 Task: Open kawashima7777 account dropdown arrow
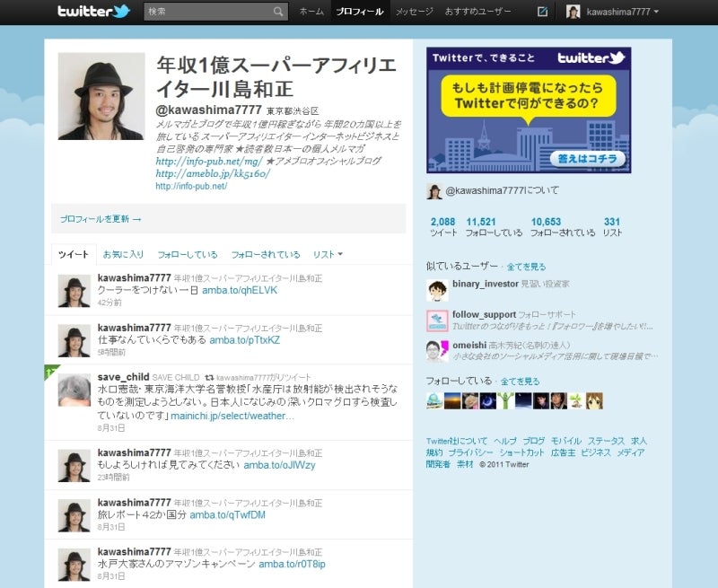coord(657,12)
